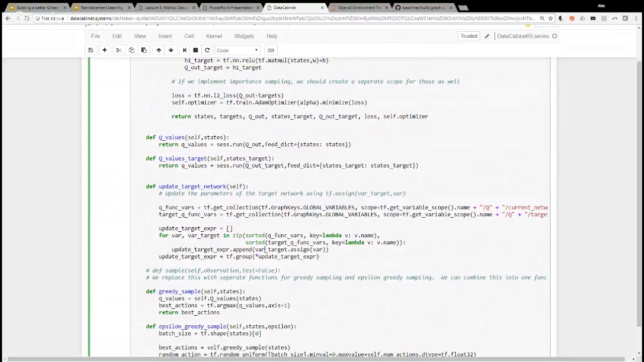
Task: Click the half-moon dark extension icon
Action: coord(561,19)
